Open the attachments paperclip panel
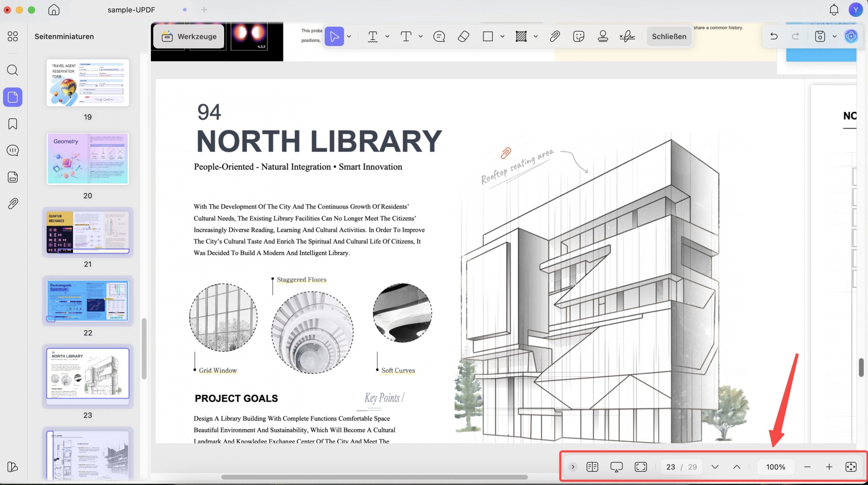The image size is (868, 485). [x=13, y=204]
